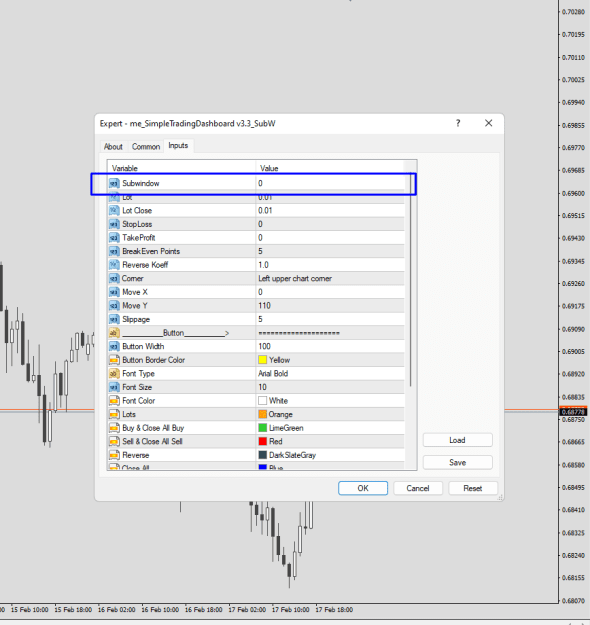Open the Font Color White value
590x625 pixels.
pos(330,401)
